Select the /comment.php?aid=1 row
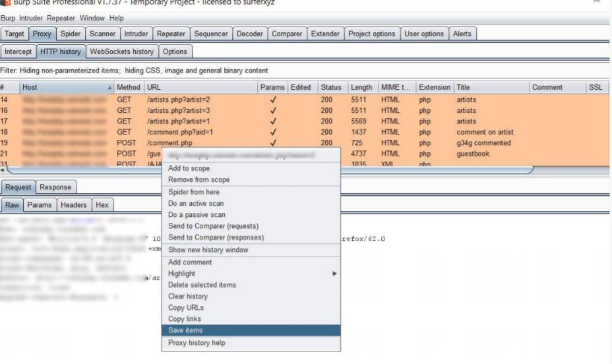The image size is (612, 364). (305, 133)
